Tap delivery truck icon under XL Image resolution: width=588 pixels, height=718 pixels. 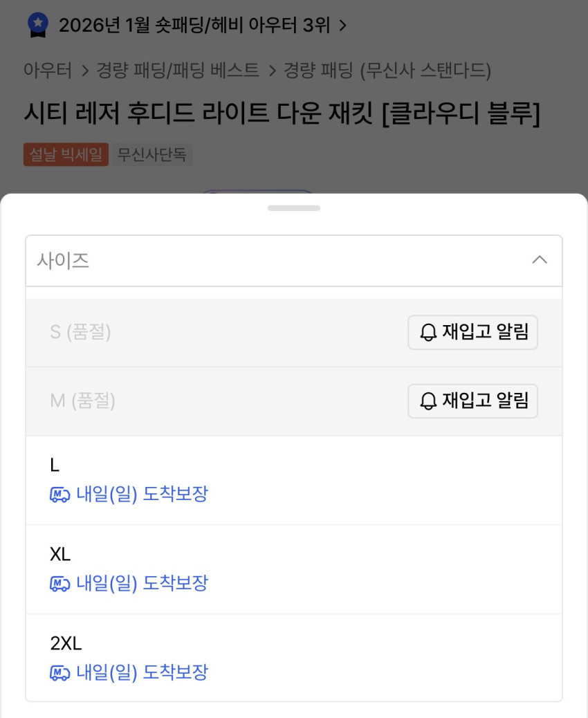pos(60,584)
